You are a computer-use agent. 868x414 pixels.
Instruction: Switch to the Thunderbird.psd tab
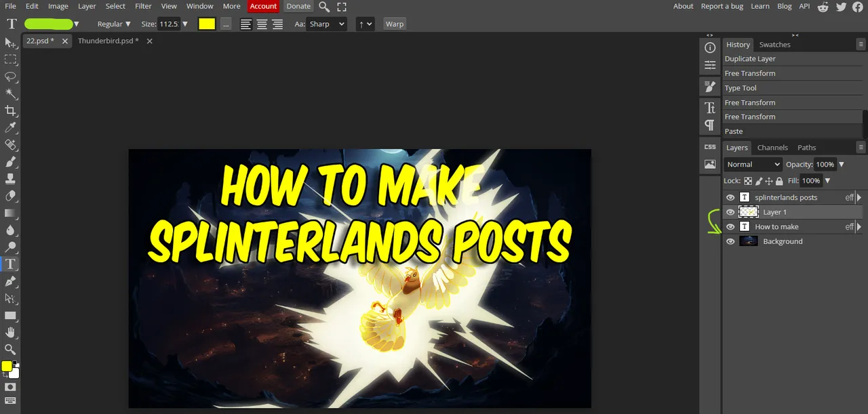click(x=108, y=41)
